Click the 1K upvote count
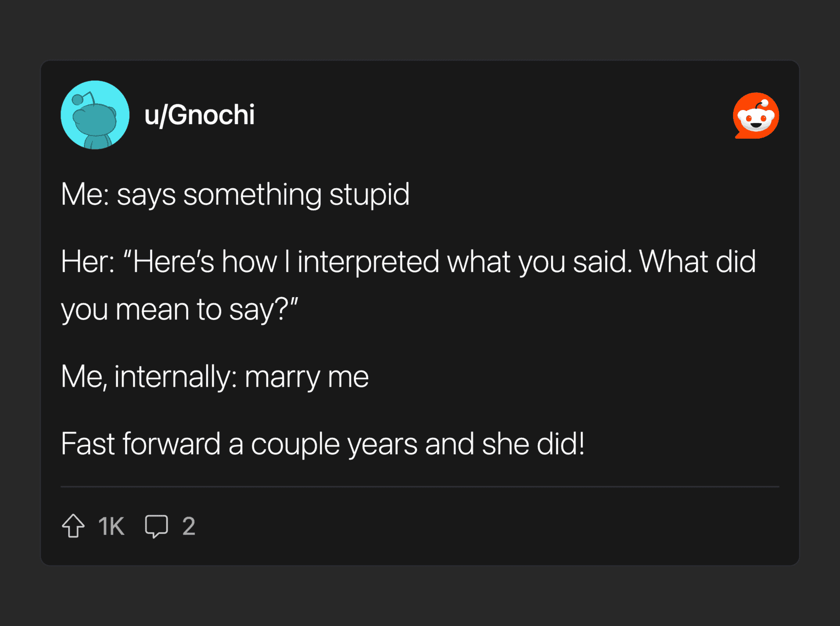 click(x=111, y=526)
